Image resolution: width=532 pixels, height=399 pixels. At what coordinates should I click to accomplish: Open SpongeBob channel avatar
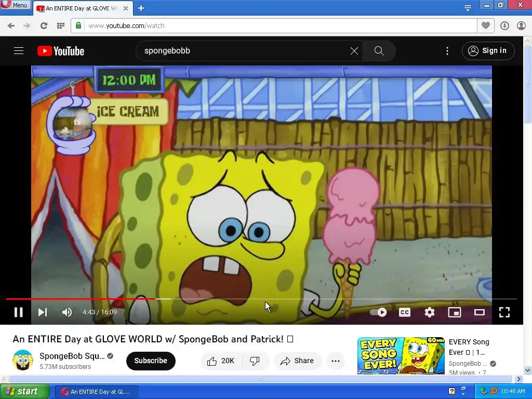(23, 360)
